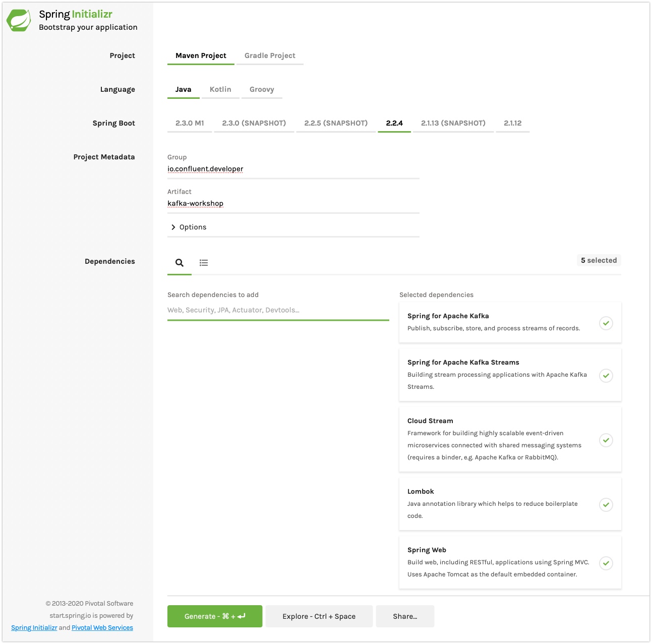Choose Groovy language
Viewport: 652px width, 644px height.
262,90
